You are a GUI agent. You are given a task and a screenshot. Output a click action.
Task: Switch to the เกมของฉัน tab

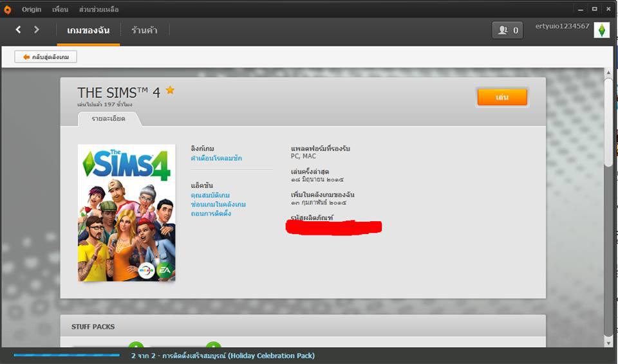coord(88,30)
